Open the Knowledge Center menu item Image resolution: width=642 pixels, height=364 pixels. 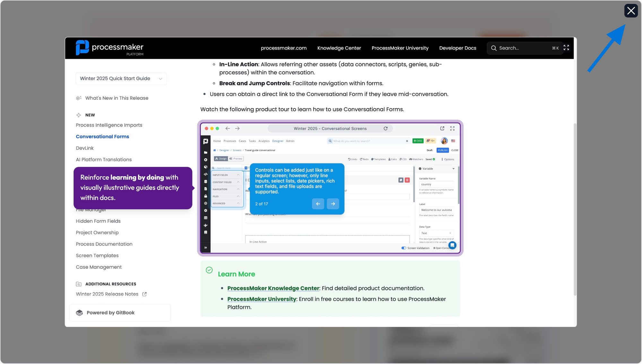339,48
